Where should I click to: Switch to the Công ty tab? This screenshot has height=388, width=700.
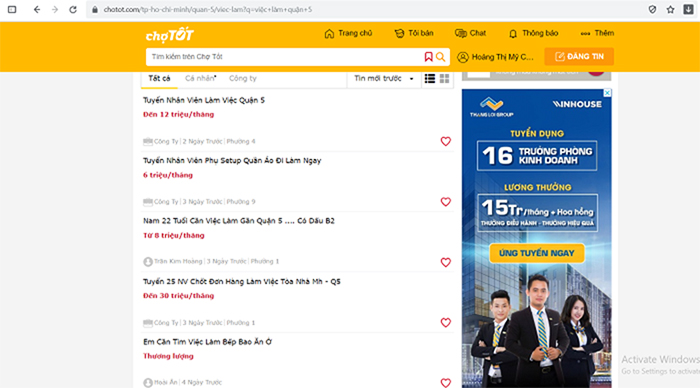243,79
